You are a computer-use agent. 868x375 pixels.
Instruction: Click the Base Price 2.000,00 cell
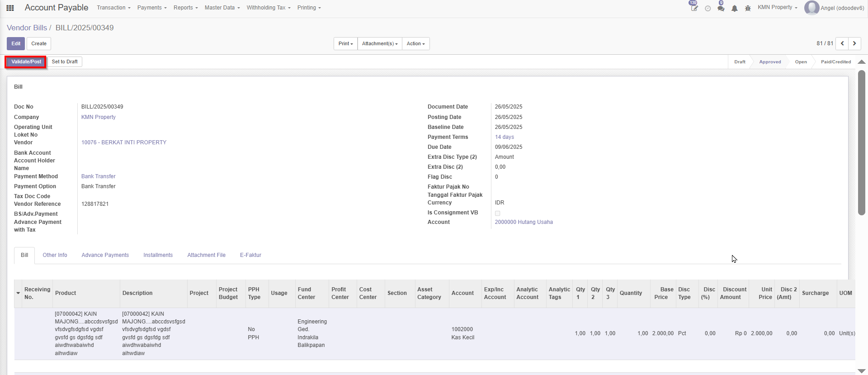tap(663, 333)
